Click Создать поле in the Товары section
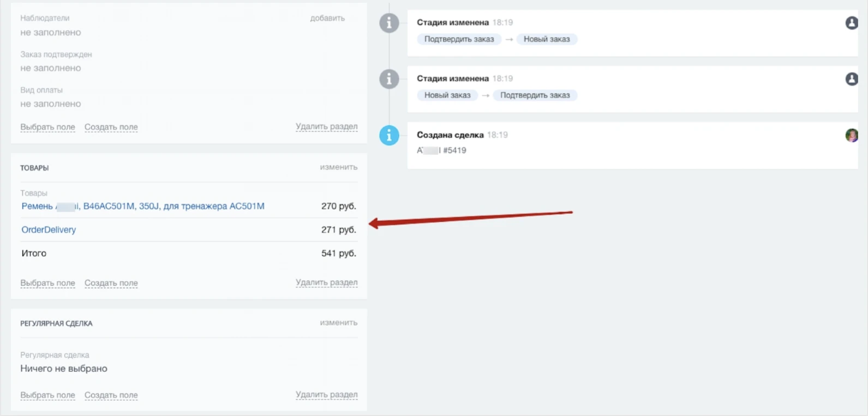 point(111,283)
